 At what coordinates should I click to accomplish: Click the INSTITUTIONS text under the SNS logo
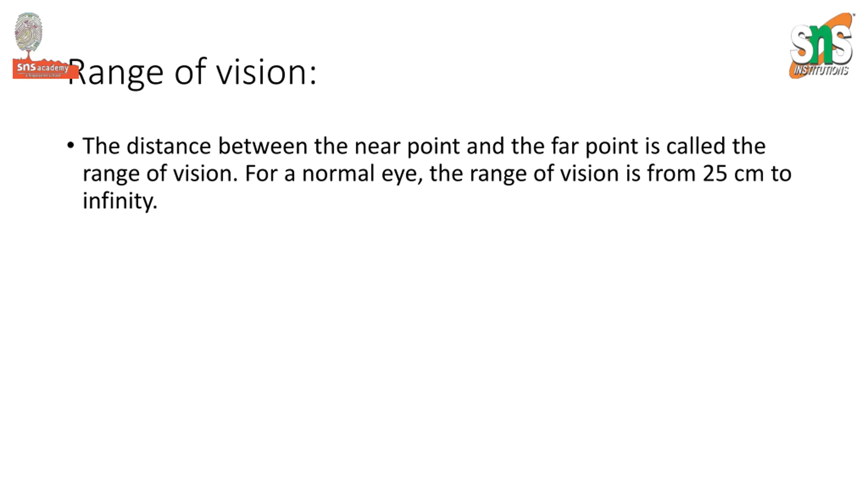coord(821,70)
